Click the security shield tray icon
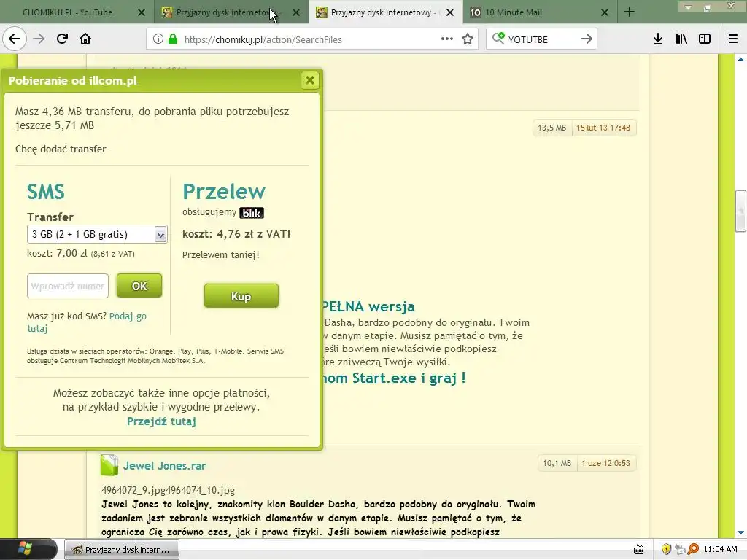 pos(666,550)
